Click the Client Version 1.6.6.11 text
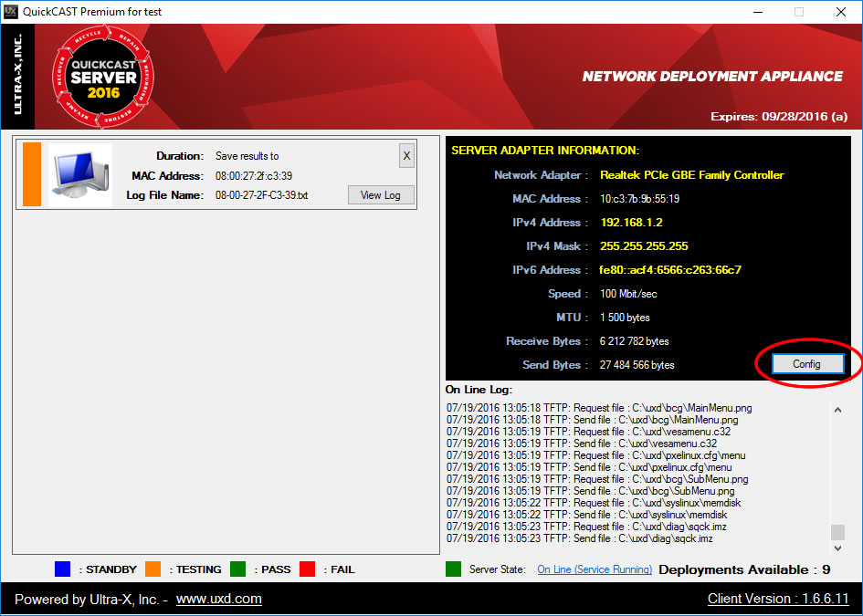The image size is (863, 616). tap(778, 599)
